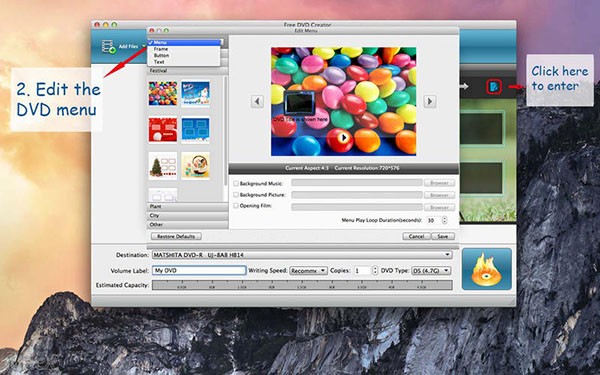600x375 pixels.
Task: Open the Destination drive dropdown
Action: (302, 255)
